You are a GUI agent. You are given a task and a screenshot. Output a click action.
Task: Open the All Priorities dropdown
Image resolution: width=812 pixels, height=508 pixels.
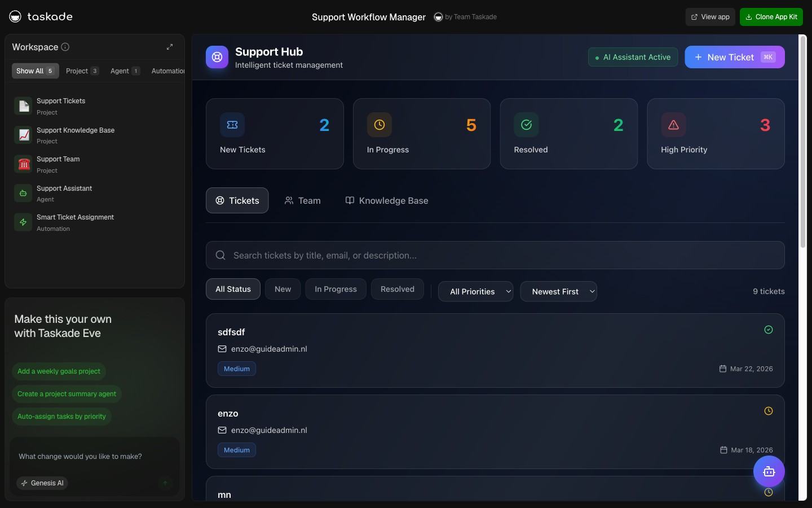[476, 291]
